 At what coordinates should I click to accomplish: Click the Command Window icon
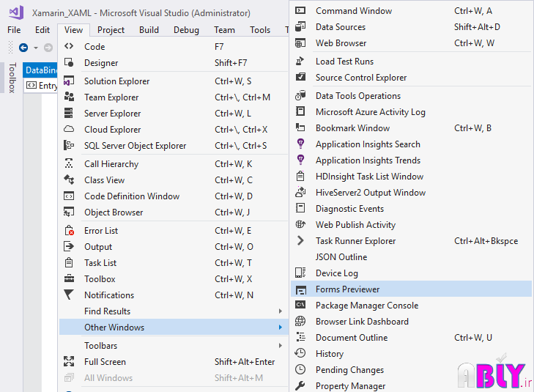(x=300, y=10)
